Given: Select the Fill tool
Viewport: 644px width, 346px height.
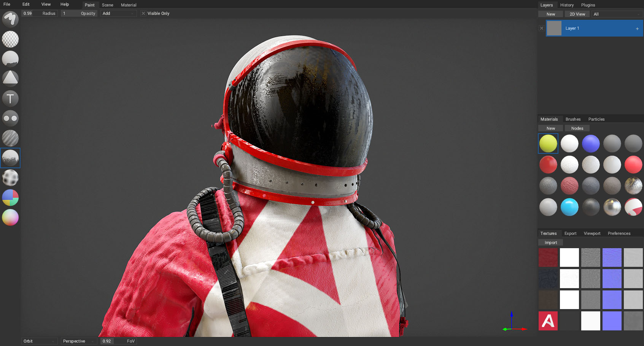Looking at the screenshot, I should coord(10,59).
